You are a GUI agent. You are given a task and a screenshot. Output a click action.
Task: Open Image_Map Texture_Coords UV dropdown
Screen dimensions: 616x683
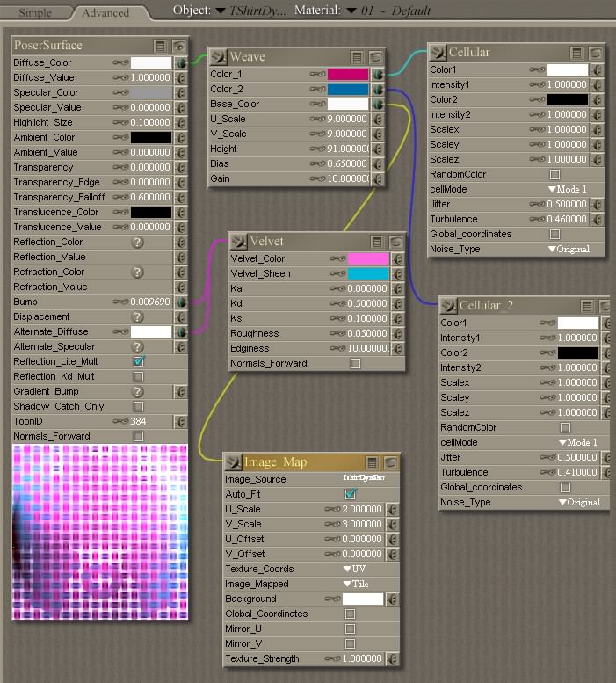coord(355,569)
